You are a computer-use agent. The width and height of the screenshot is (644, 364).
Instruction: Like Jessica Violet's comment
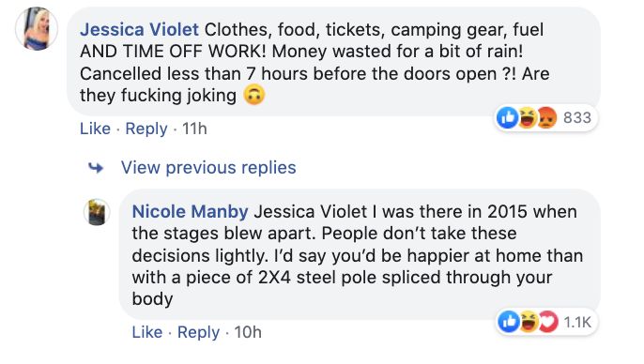tap(96, 129)
